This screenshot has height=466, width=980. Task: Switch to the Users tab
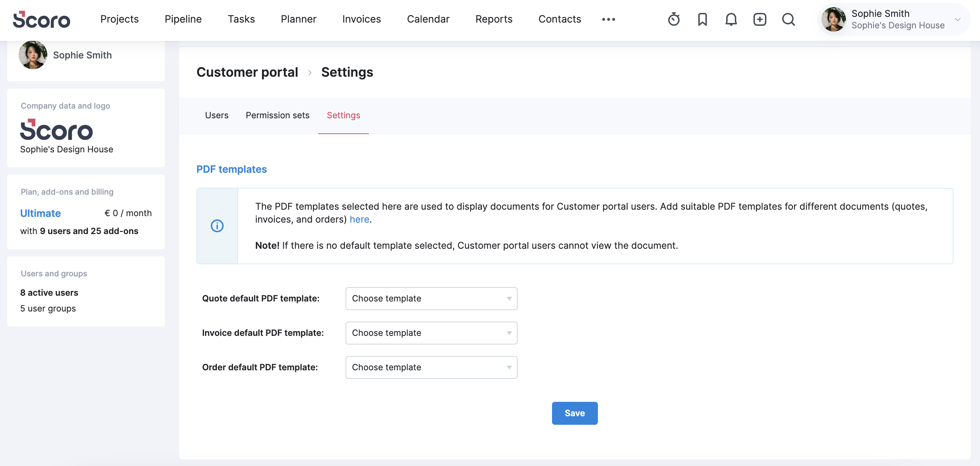[217, 115]
